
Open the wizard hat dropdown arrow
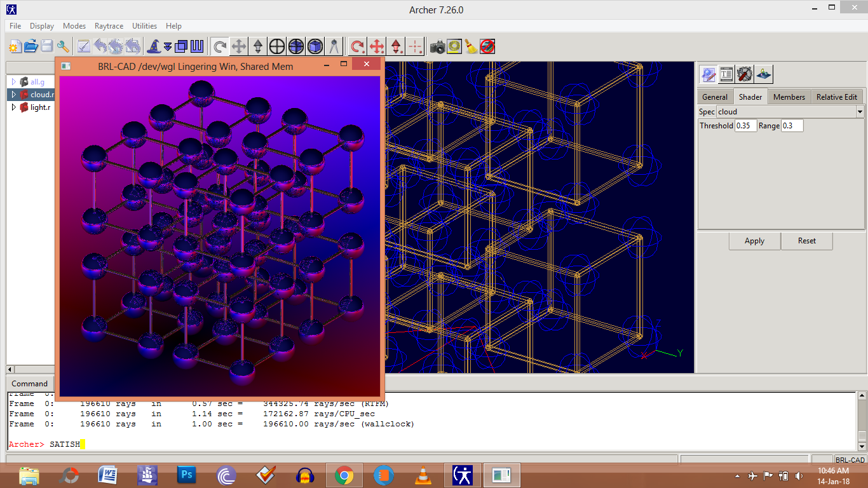tap(168, 46)
